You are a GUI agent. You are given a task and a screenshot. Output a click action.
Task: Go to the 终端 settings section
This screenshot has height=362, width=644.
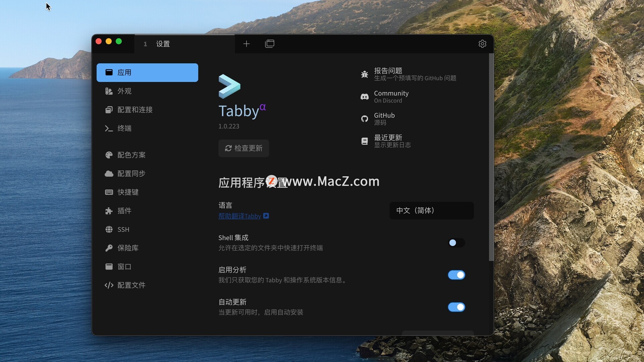pos(147,128)
